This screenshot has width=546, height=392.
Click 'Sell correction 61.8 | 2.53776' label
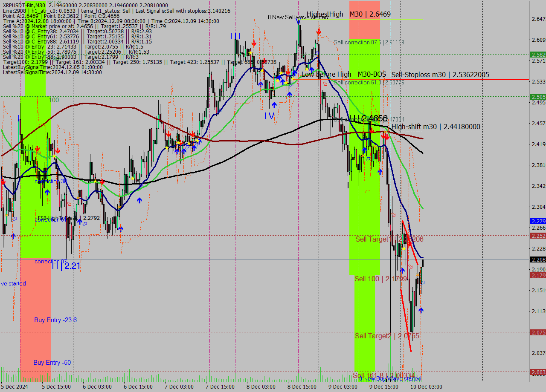click(369, 82)
